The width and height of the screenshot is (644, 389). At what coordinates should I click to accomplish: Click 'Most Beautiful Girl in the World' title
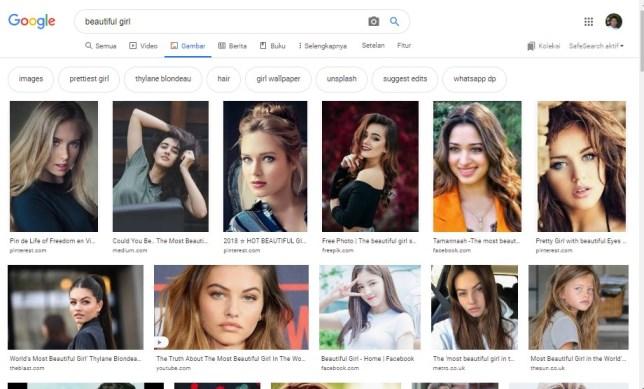[578, 359]
